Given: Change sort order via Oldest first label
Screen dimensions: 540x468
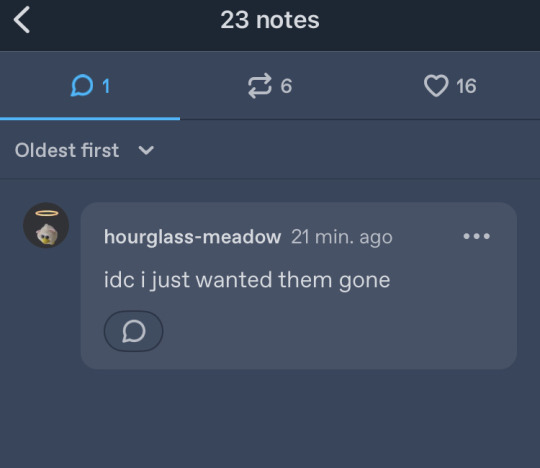Looking at the screenshot, I should (x=67, y=150).
